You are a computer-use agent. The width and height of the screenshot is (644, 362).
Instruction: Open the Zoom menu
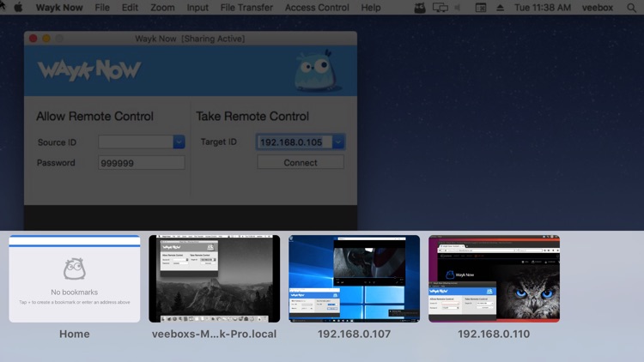(162, 8)
